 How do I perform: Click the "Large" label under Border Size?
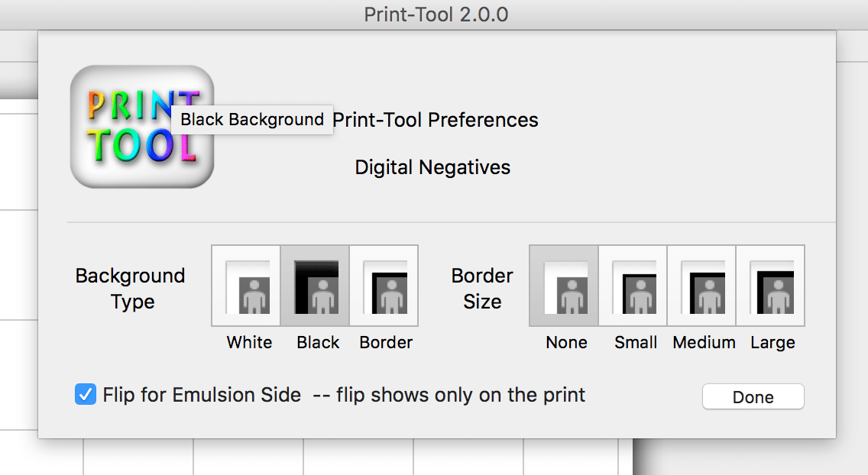tap(772, 342)
